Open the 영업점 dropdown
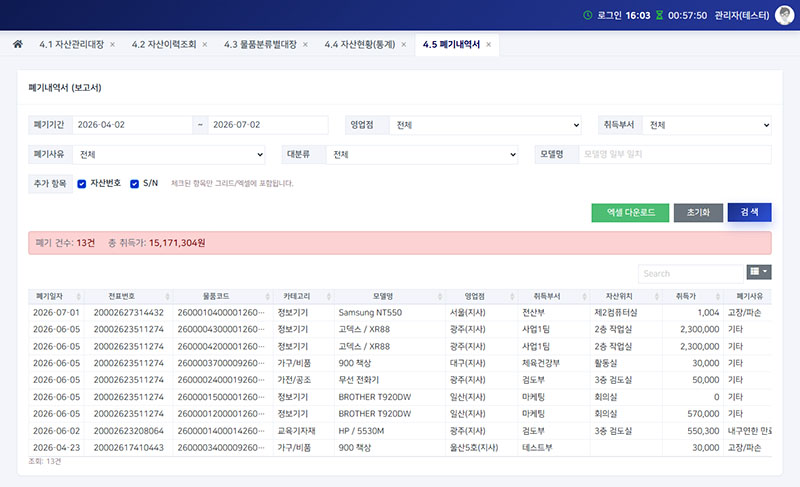Image resolution: width=800 pixels, height=487 pixels. pos(485,125)
